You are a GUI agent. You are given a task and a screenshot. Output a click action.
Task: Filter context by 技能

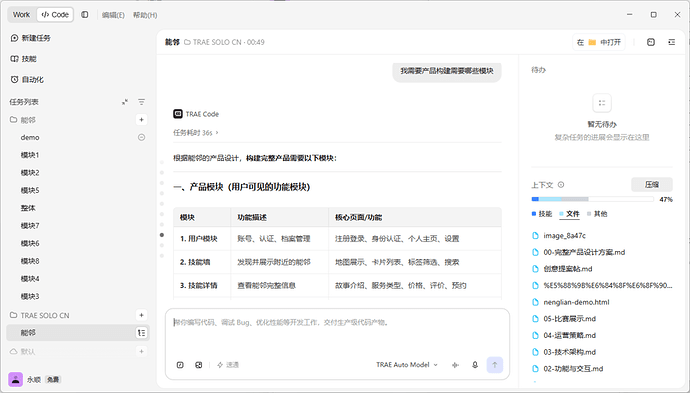point(542,214)
